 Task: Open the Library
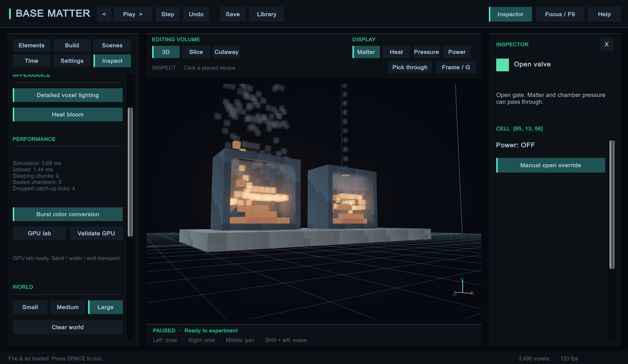pos(267,14)
